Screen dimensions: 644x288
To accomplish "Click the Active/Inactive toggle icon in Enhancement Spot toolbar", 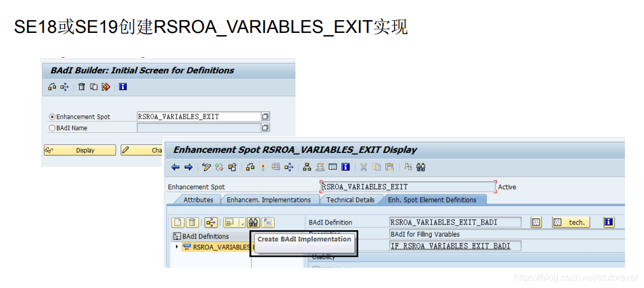I will [219, 167].
